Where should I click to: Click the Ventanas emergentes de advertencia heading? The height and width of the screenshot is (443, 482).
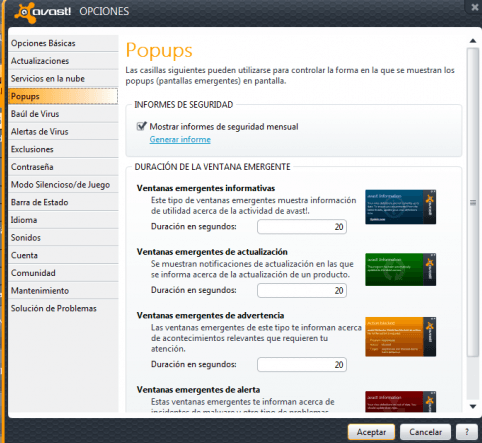coord(210,316)
